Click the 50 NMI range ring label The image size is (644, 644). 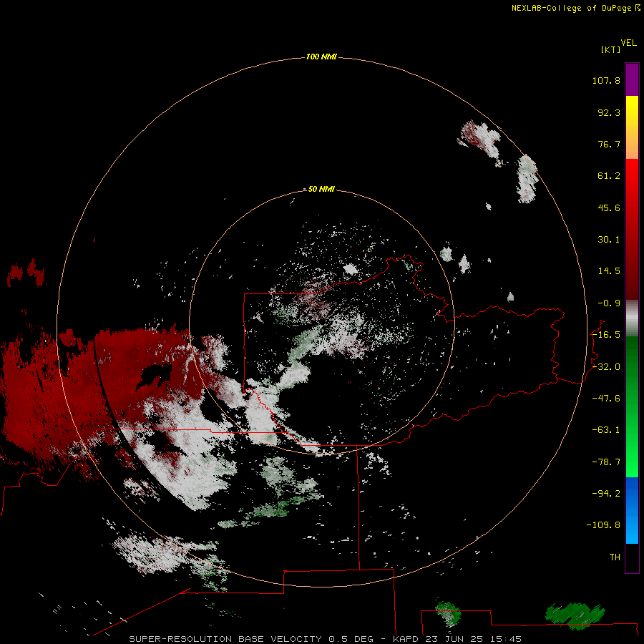(x=321, y=189)
